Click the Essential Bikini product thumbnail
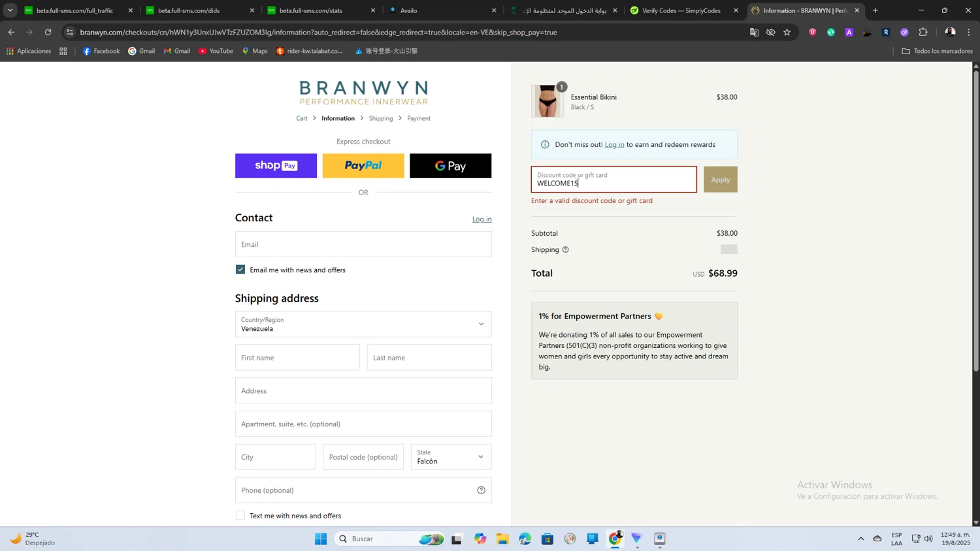This screenshot has height=551, width=980. [x=547, y=101]
